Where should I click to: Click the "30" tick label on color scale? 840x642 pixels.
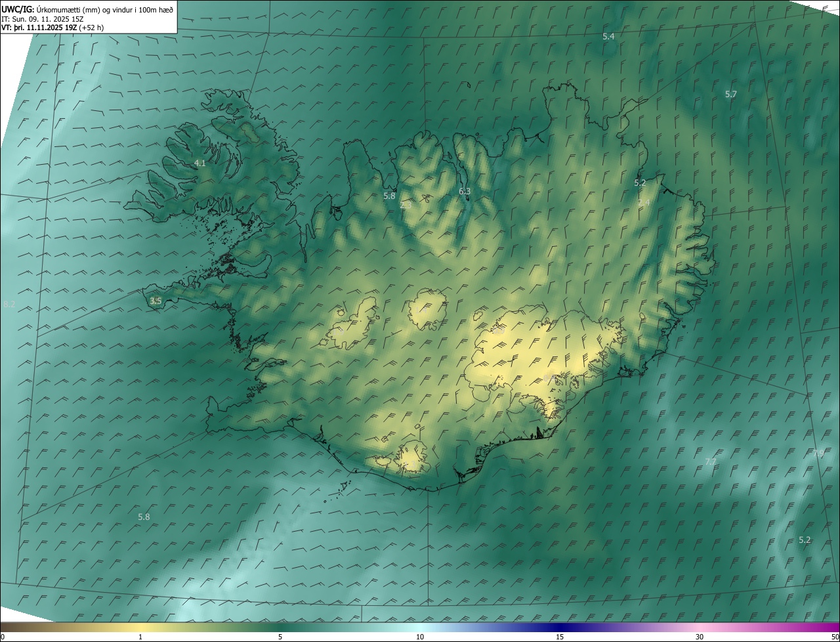tap(700, 637)
